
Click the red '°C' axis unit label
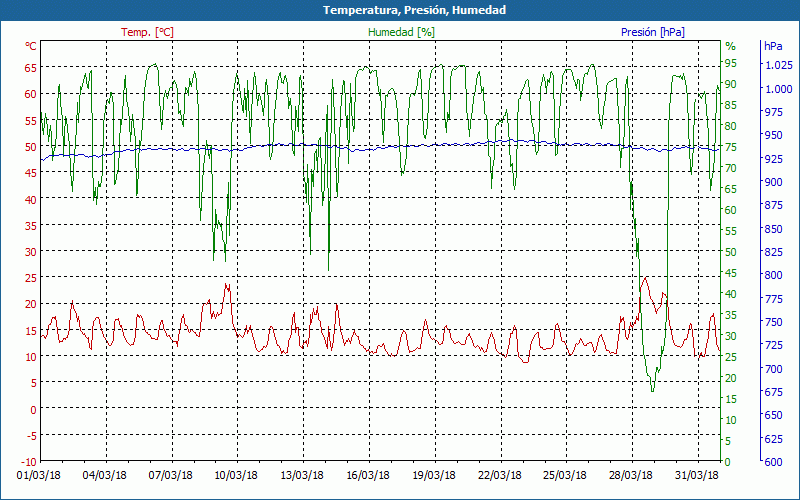(x=31, y=46)
